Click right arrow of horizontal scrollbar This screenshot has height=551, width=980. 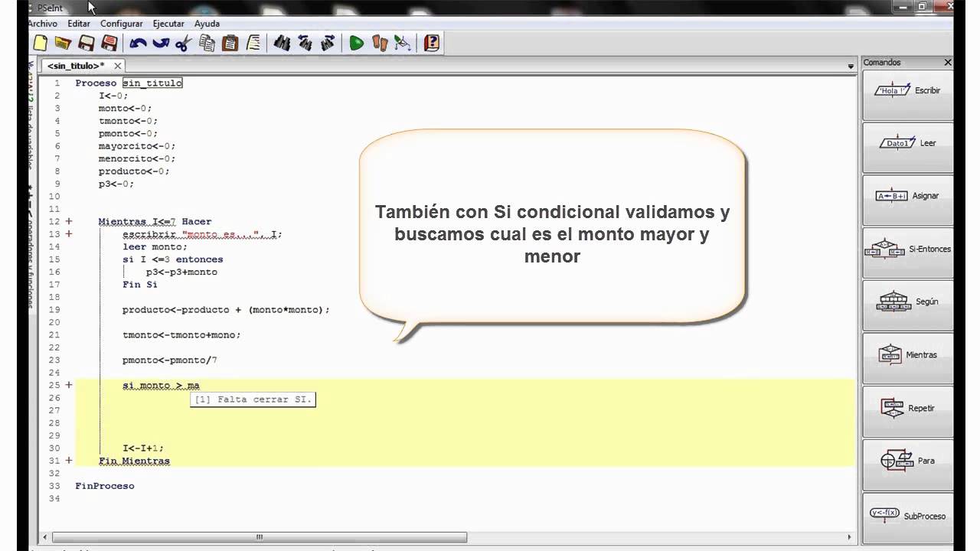point(850,537)
